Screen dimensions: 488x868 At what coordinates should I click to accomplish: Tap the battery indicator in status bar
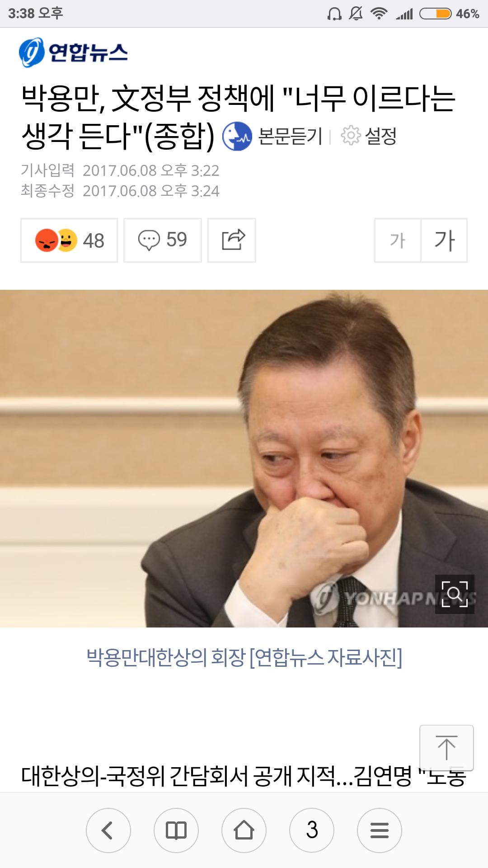point(436,14)
